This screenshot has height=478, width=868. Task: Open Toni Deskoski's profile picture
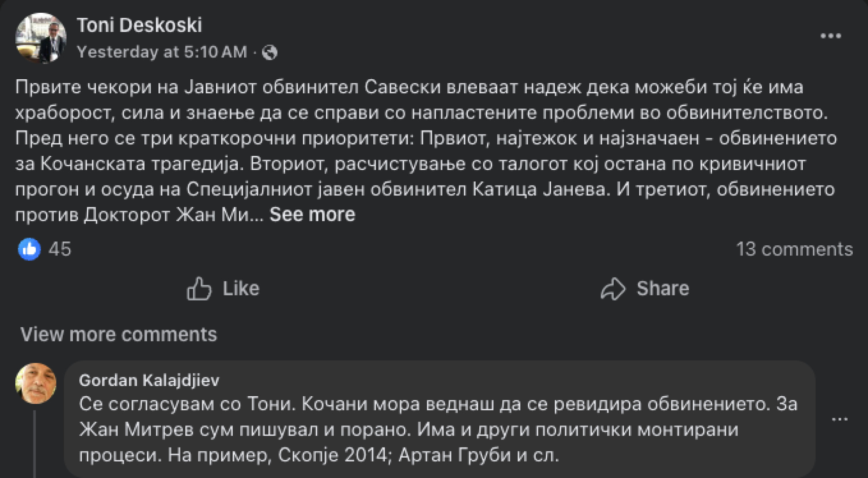click(41, 38)
